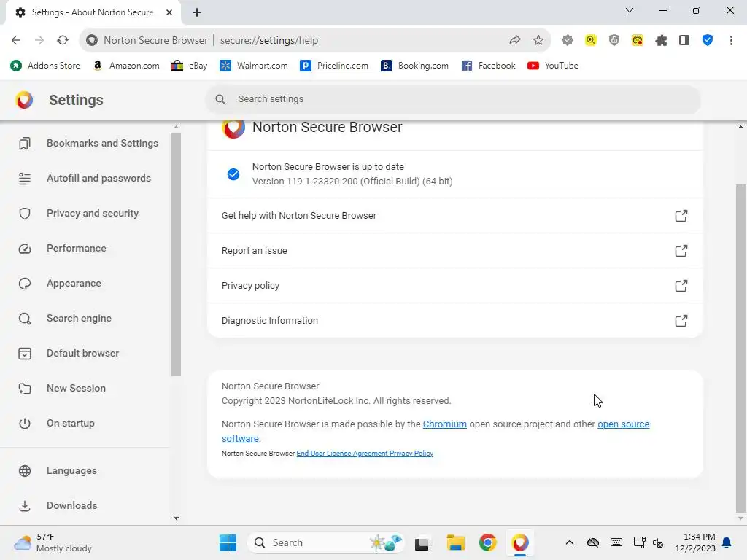Open the Priceline.com bookmark

334,66
